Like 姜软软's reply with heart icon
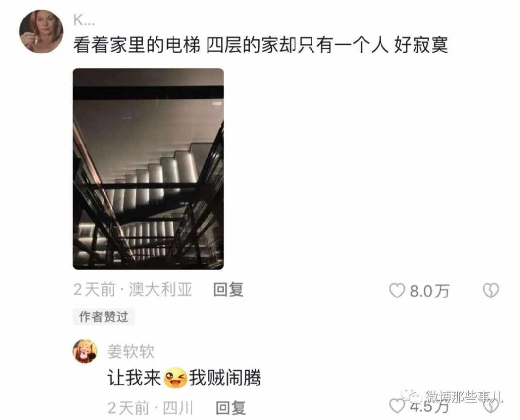520x420 pixels. (x=397, y=406)
